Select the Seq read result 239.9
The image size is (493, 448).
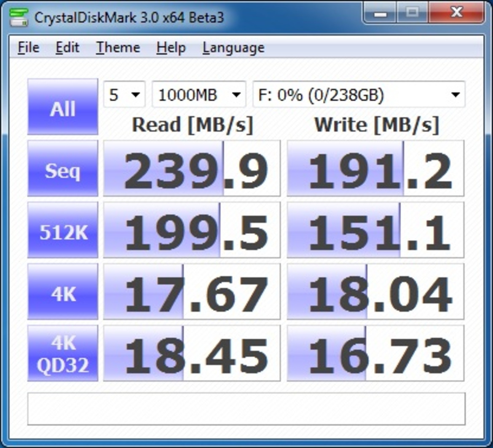[x=192, y=169]
